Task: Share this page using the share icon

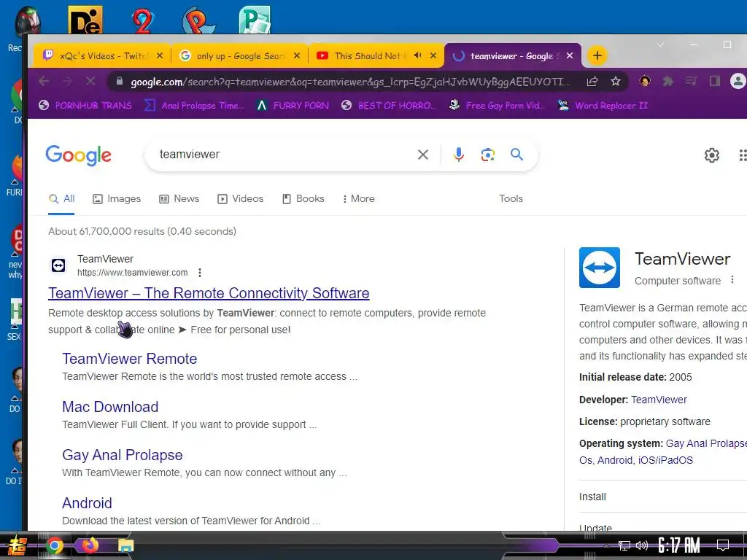Action: tap(592, 82)
